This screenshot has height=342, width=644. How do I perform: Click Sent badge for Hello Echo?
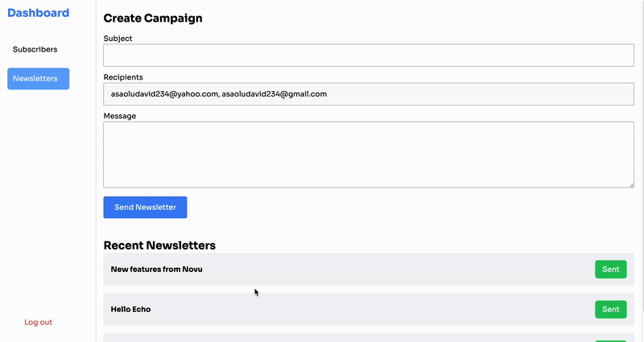[610, 309]
